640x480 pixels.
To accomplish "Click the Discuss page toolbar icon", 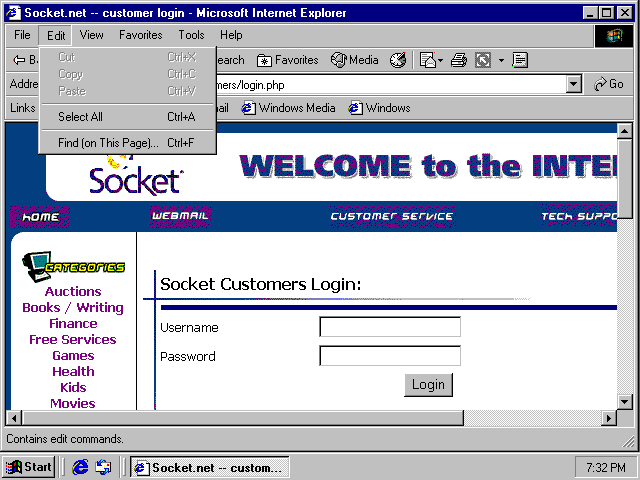I will [520, 60].
